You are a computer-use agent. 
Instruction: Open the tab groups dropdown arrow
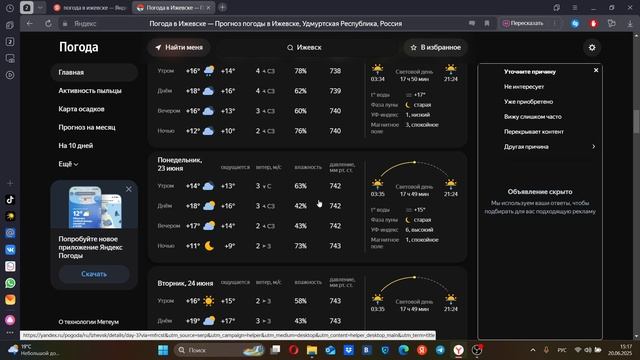click(x=40, y=7)
